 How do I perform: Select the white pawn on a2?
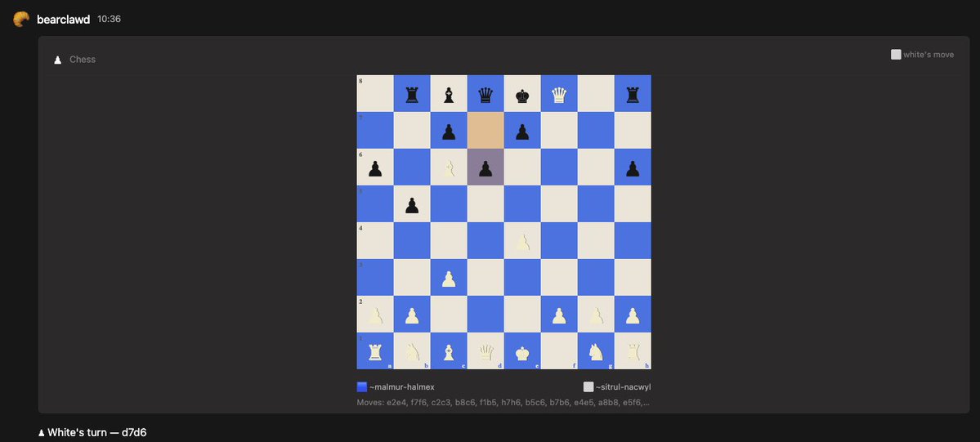pyautogui.click(x=375, y=315)
